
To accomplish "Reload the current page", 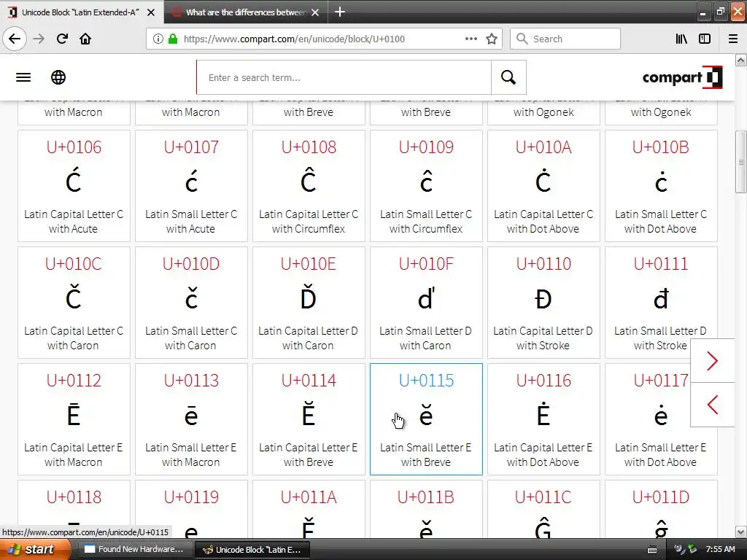I will tap(62, 39).
